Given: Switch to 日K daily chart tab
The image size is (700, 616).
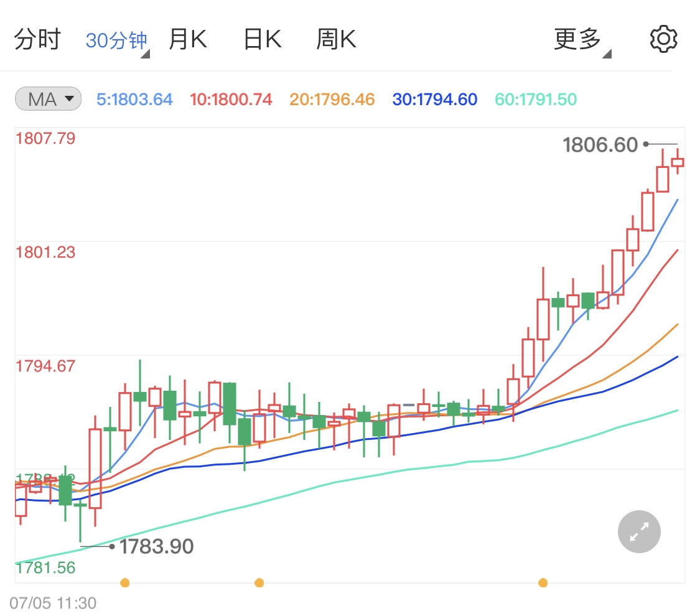Looking at the screenshot, I should [x=262, y=39].
